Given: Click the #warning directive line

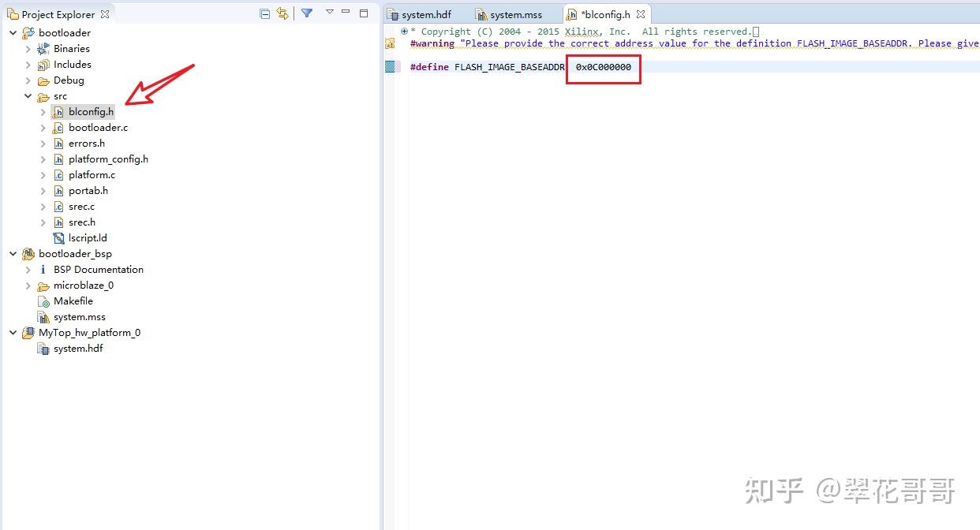Looking at the screenshot, I should (x=694, y=43).
